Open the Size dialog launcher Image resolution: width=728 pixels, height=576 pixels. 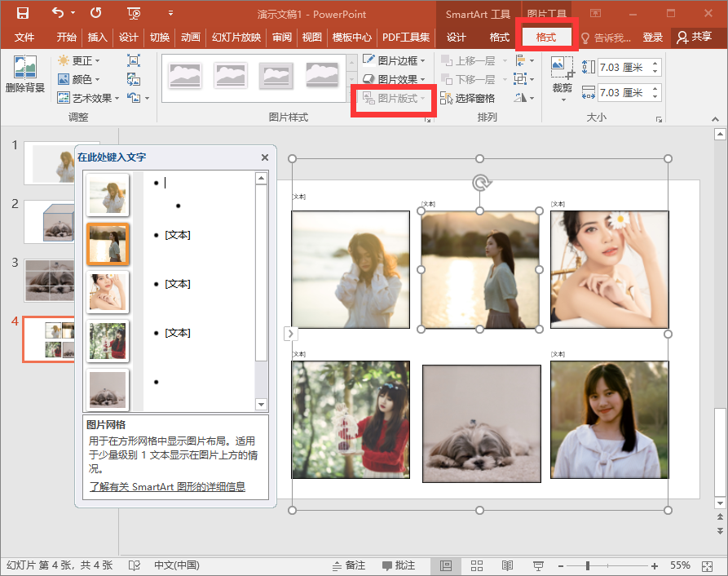[x=659, y=119]
